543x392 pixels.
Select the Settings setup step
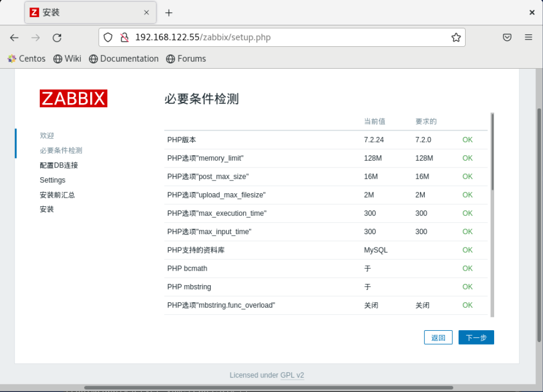coord(53,180)
